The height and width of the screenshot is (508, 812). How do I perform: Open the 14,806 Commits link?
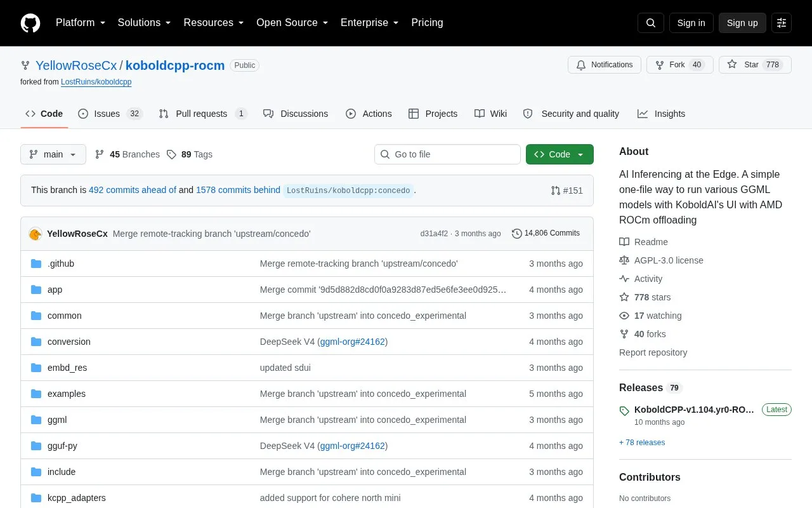click(x=546, y=234)
